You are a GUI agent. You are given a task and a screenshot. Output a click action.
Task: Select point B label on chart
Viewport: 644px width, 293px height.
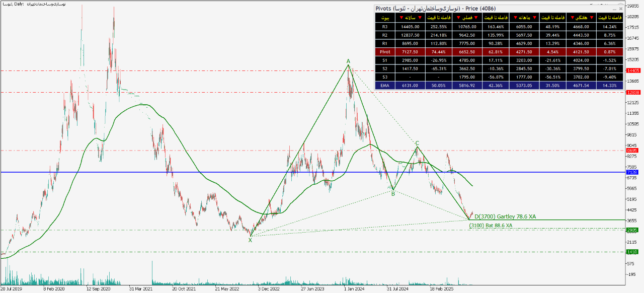point(393,193)
